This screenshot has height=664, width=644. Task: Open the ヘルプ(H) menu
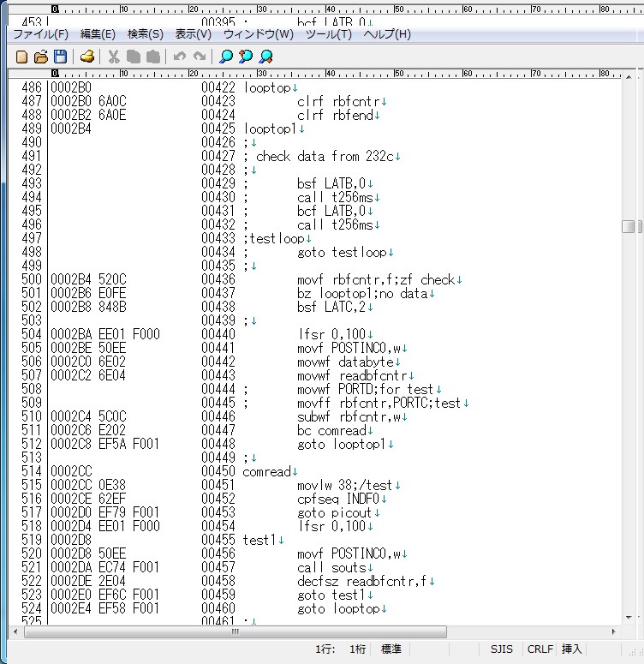tap(387, 34)
